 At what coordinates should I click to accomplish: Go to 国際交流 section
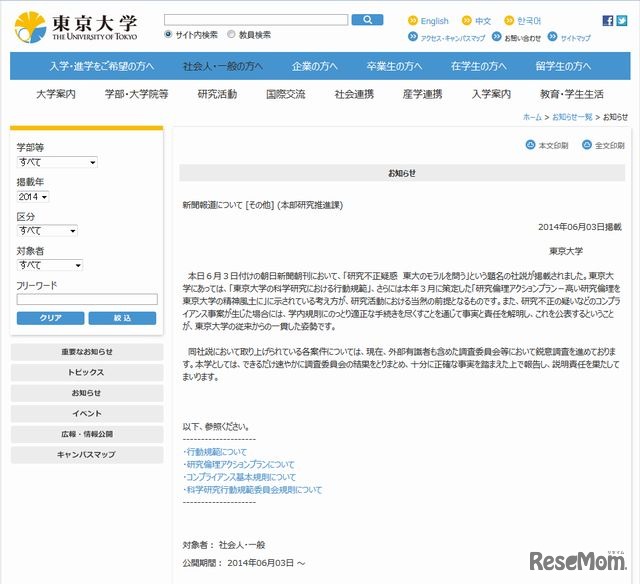286,94
